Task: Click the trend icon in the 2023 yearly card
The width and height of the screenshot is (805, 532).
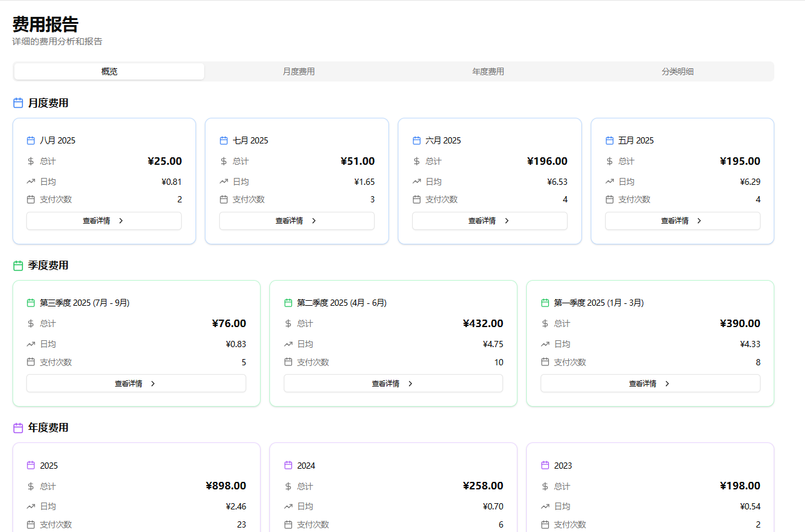Action: [545, 506]
